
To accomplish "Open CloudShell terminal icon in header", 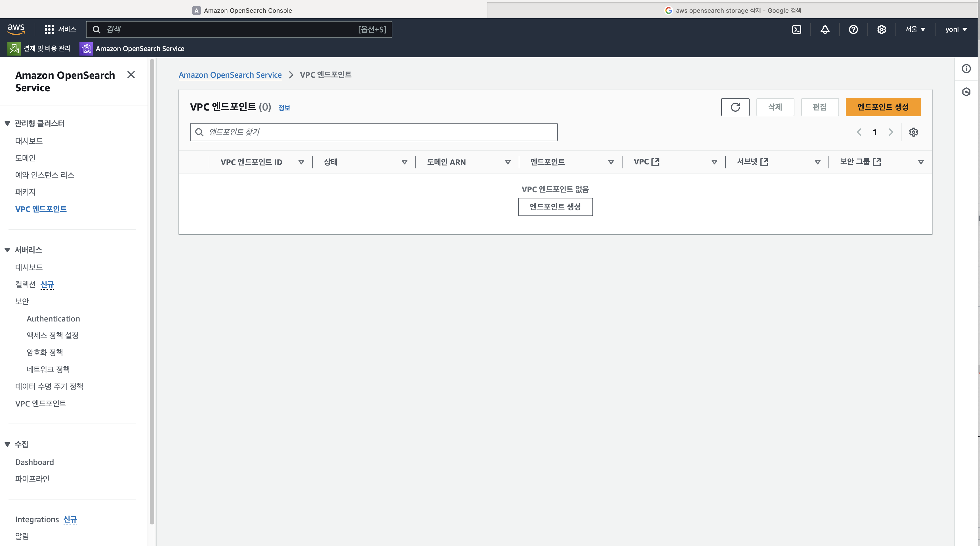I will 797,29.
